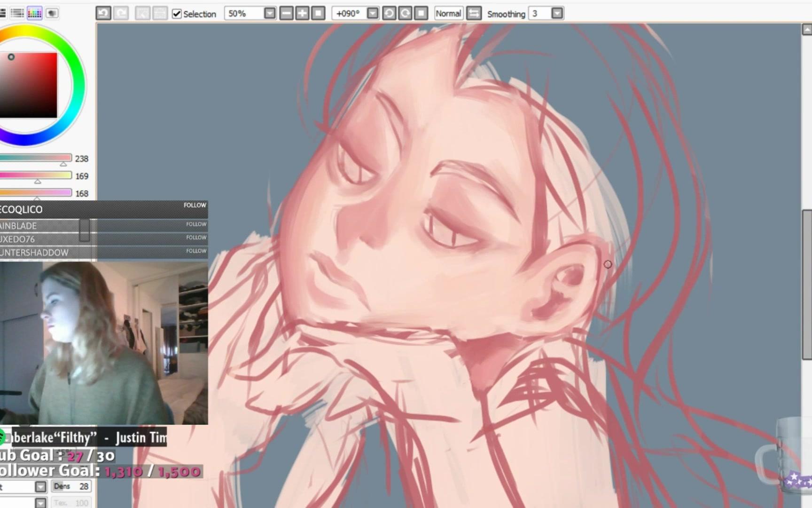This screenshot has width=812, height=508.
Task: Open the brush shape dropdown beside Dens
Action: (41, 486)
